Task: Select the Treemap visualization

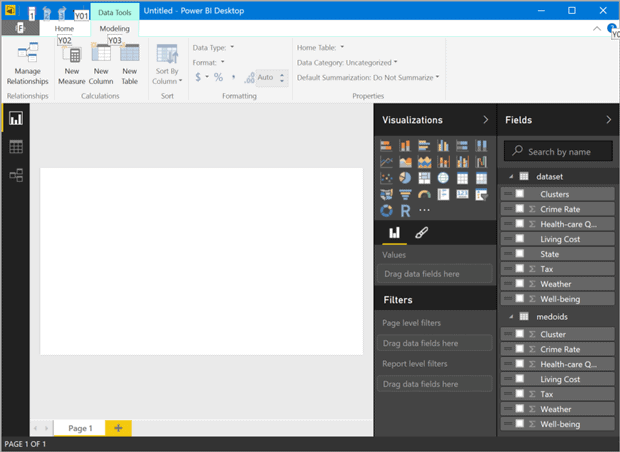Action: 424,178
